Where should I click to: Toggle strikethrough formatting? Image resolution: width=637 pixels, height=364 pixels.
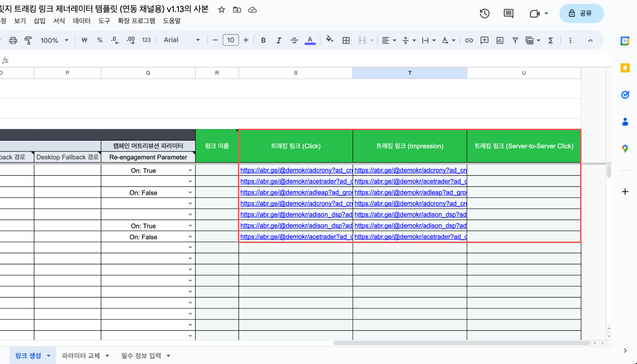pyautogui.click(x=294, y=40)
